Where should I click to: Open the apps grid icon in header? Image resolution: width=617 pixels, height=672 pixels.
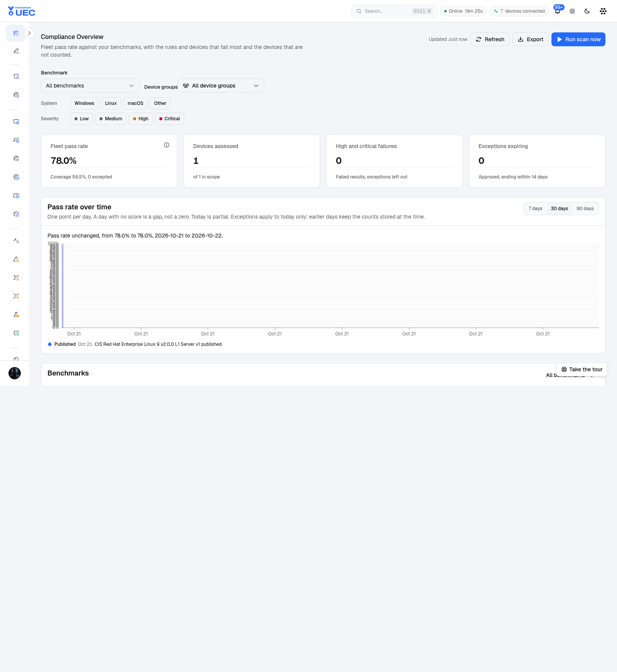603,11
